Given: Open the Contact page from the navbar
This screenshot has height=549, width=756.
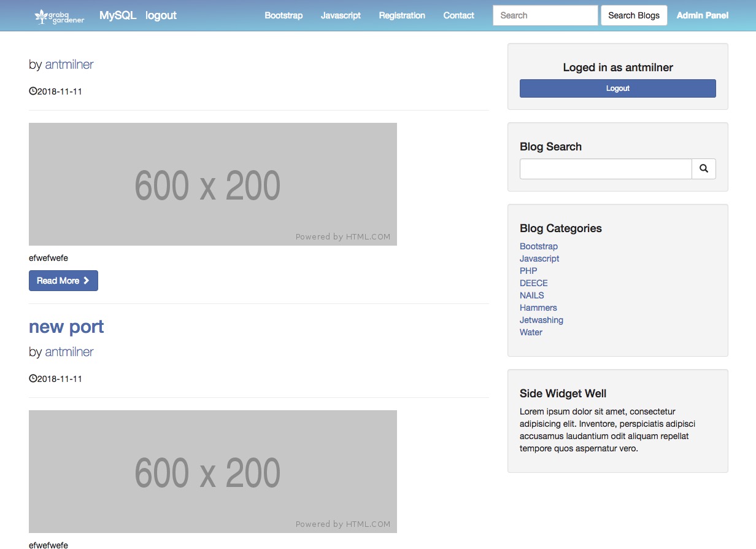Looking at the screenshot, I should coord(458,15).
